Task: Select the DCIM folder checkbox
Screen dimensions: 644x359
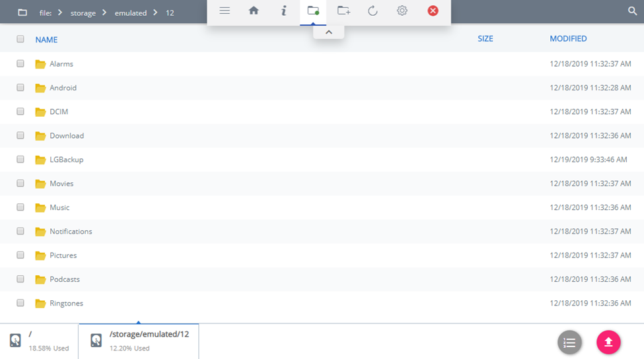Action: 20,112
